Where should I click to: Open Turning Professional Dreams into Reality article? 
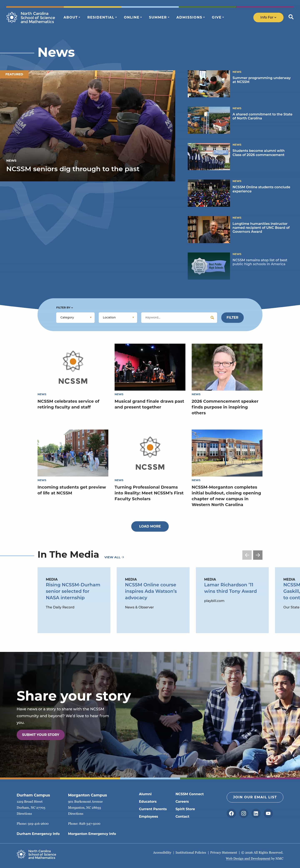(x=149, y=493)
